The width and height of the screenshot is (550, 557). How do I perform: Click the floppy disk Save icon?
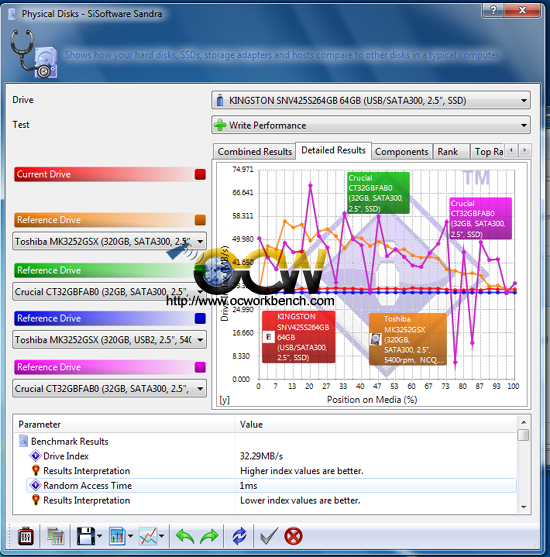pos(86,536)
